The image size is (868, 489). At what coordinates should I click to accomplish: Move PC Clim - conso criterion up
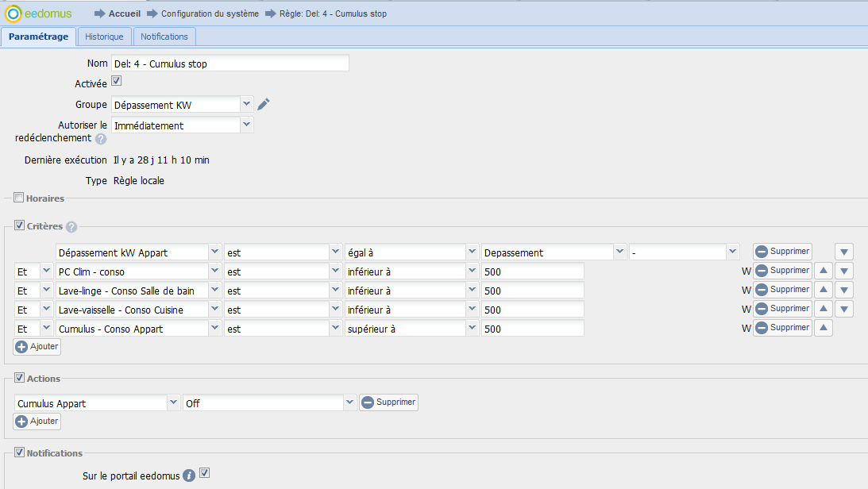click(824, 271)
